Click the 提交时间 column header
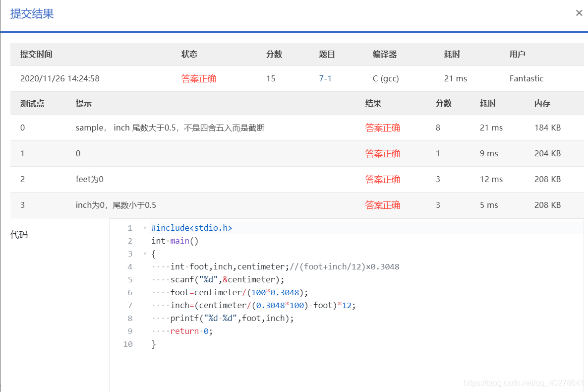 point(36,54)
